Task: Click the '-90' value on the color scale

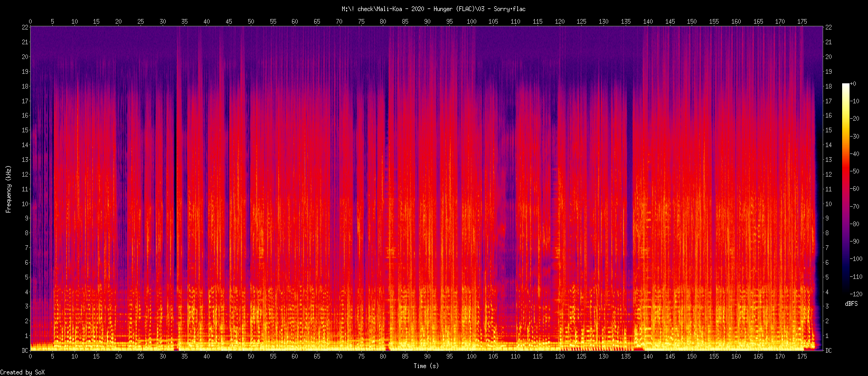Action: click(x=854, y=242)
